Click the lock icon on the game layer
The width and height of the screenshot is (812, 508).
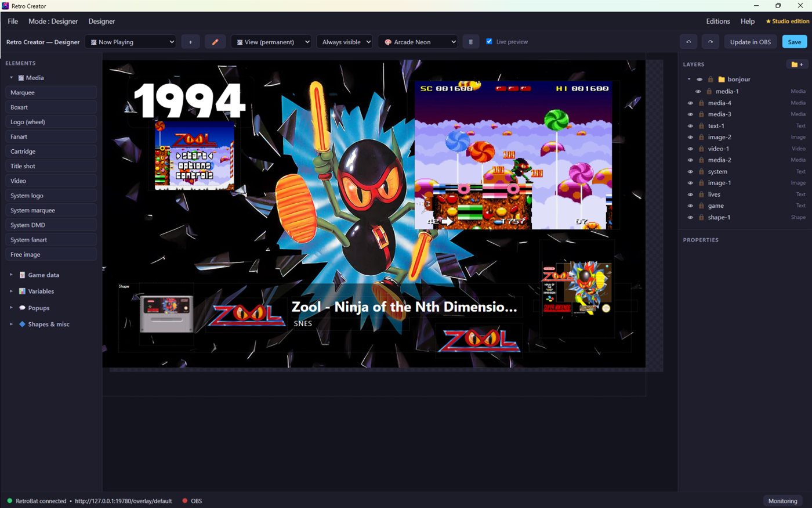click(701, 206)
